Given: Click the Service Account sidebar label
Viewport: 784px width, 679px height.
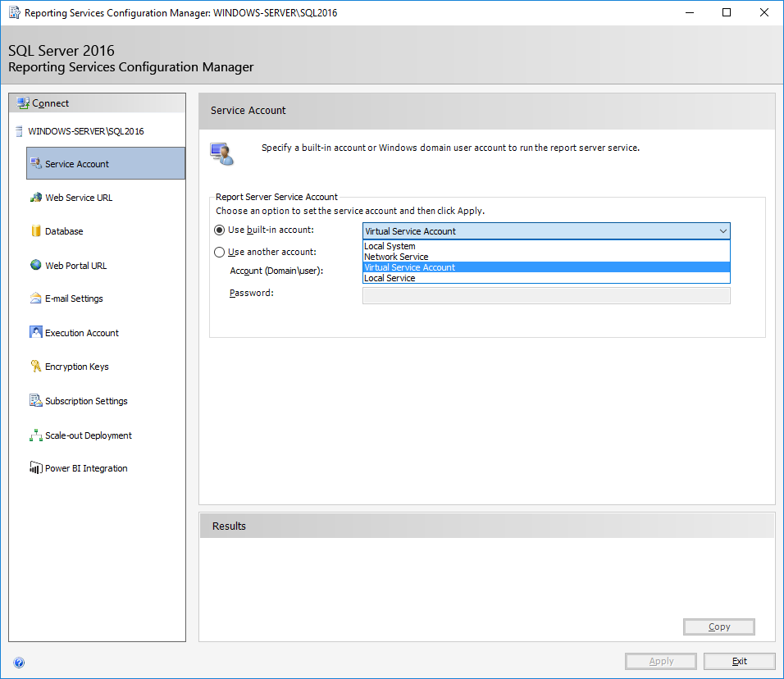Looking at the screenshot, I should [76, 164].
